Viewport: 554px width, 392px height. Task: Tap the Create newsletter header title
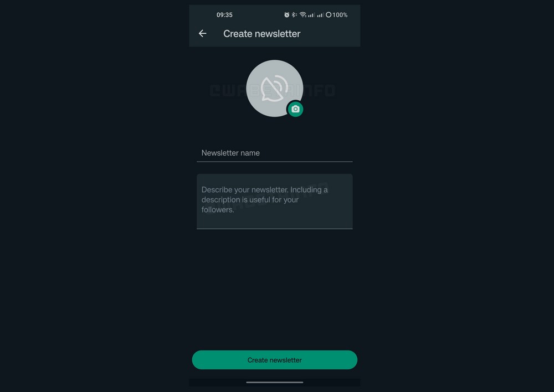(x=262, y=34)
